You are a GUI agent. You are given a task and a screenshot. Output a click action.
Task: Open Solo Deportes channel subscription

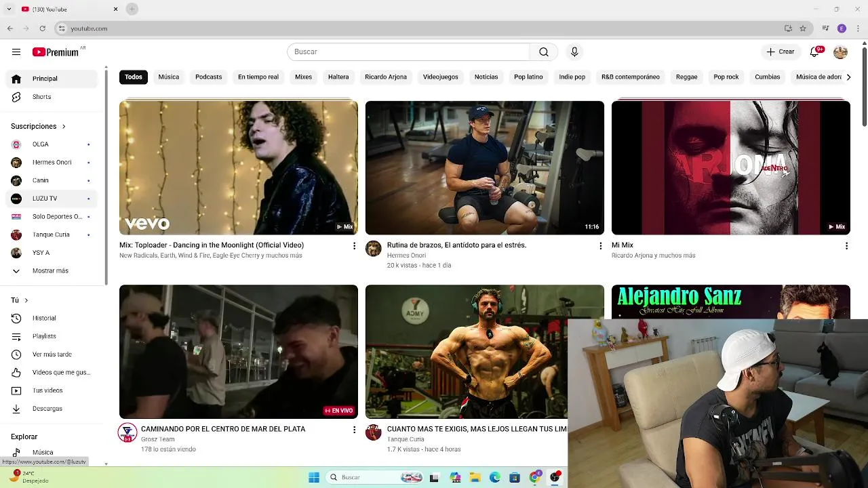point(52,216)
